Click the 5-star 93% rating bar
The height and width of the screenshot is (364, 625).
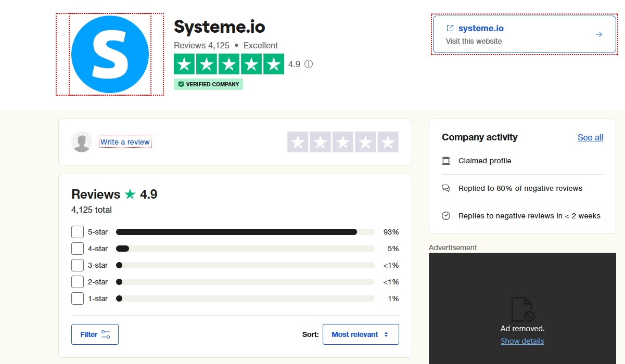(x=245, y=232)
